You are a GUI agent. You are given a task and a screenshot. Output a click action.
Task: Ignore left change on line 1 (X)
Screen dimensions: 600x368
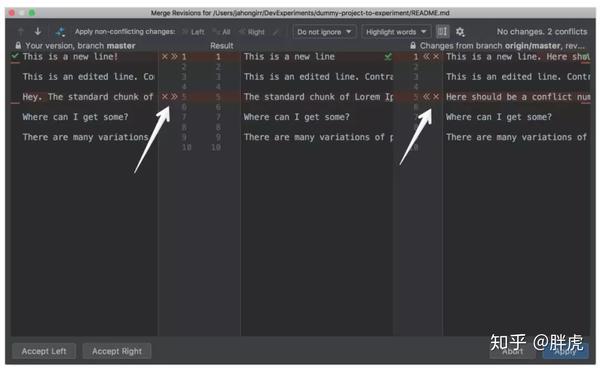[165, 57]
